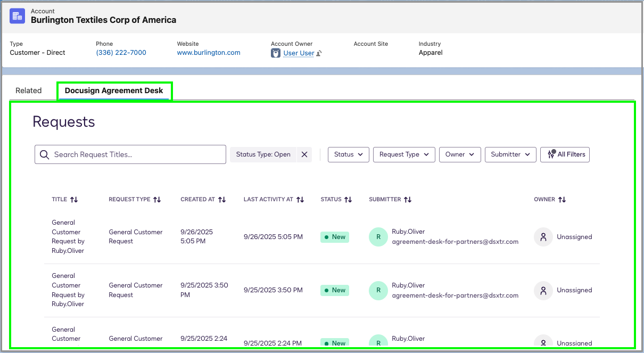Expand the Submitter filter dropdown
The image size is (644, 353).
pyautogui.click(x=510, y=154)
